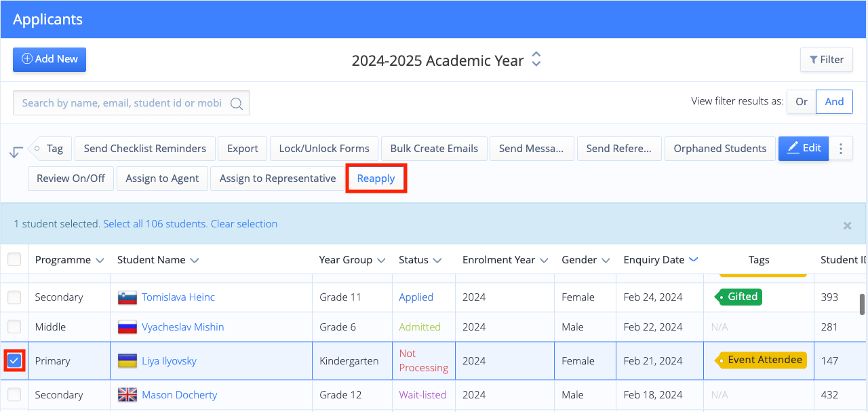Open the three-dot more options menu

pyautogui.click(x=841, y=149)
